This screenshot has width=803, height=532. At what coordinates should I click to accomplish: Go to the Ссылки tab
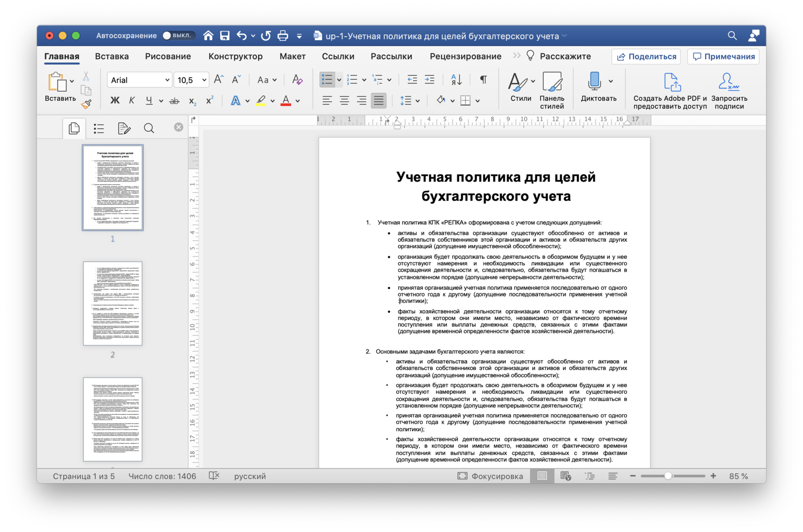(x=338, y=56)
